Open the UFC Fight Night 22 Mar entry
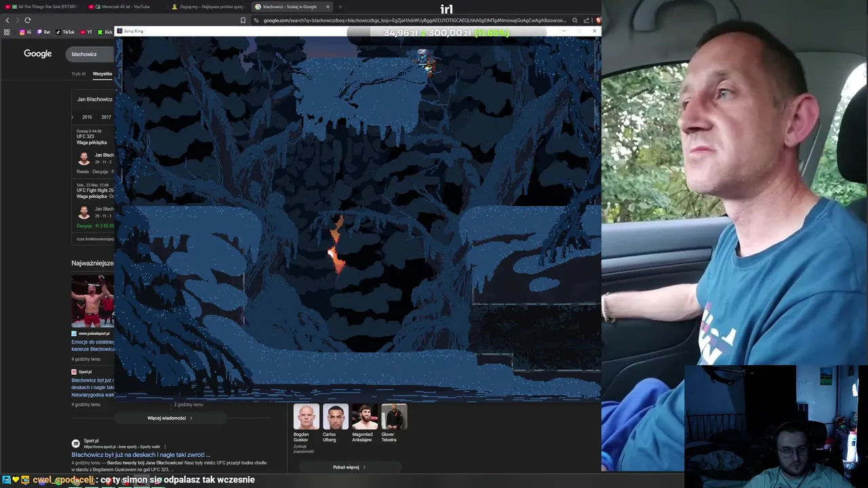 point(94,206)
